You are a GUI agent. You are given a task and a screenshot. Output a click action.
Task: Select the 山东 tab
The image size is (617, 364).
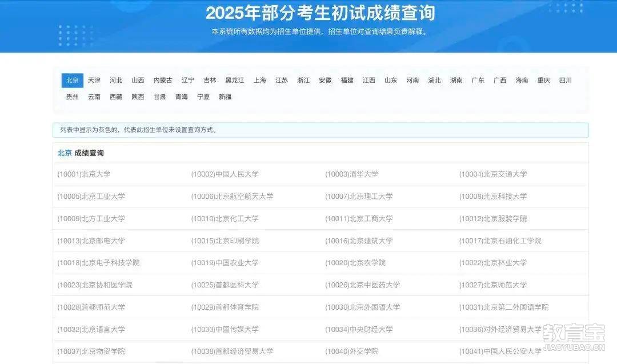(391, 80)
